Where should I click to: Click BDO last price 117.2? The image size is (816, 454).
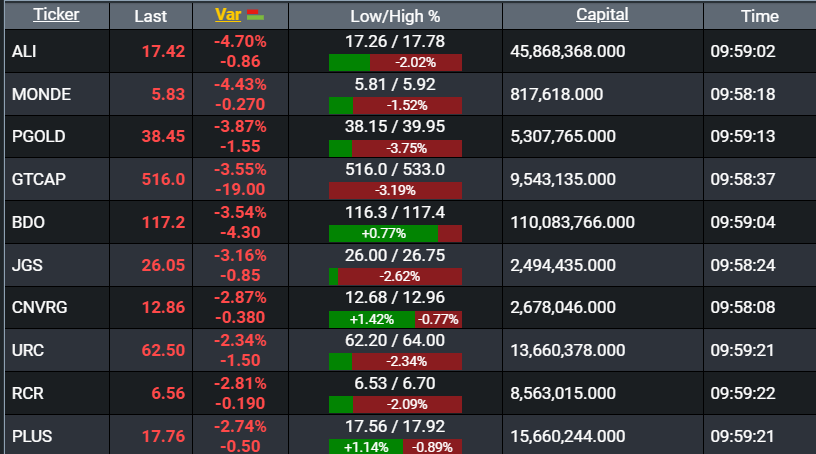point(163,222)
